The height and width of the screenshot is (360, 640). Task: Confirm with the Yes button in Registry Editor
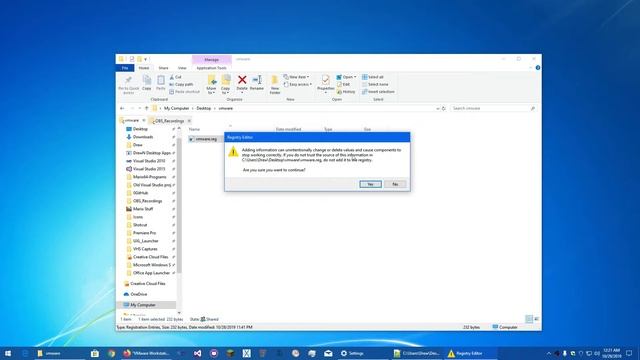point(370,184)
